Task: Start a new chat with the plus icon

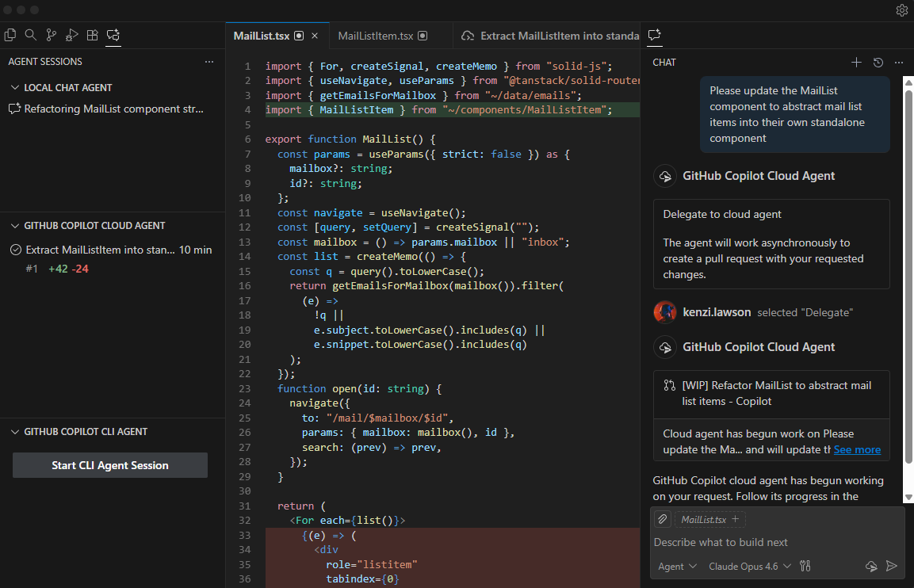Action: pos(856,62)
